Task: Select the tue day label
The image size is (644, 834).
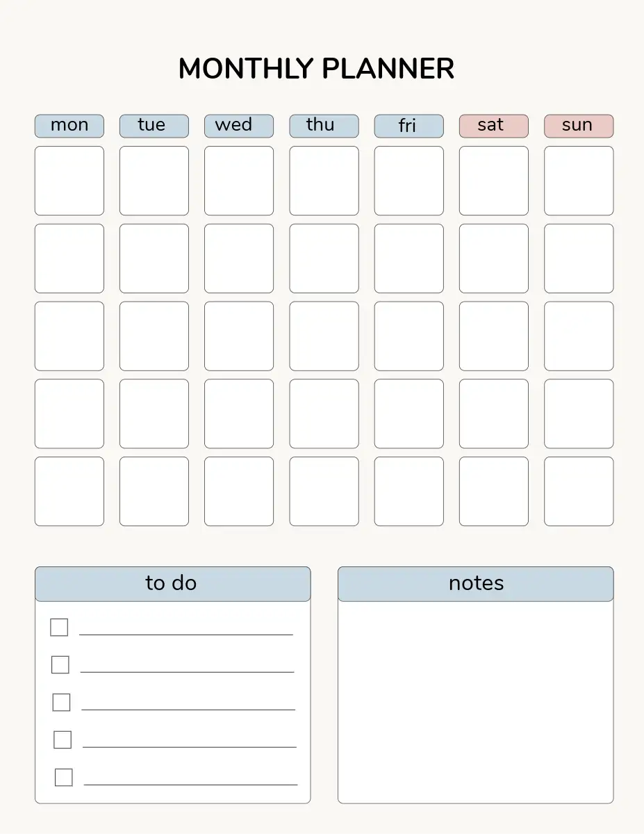Action: (154, 126)
